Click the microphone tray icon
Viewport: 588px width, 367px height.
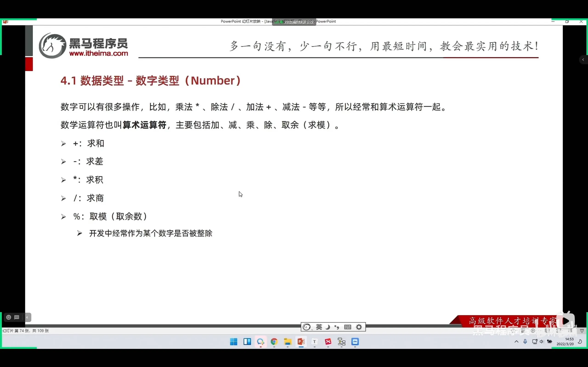[525, 342]
